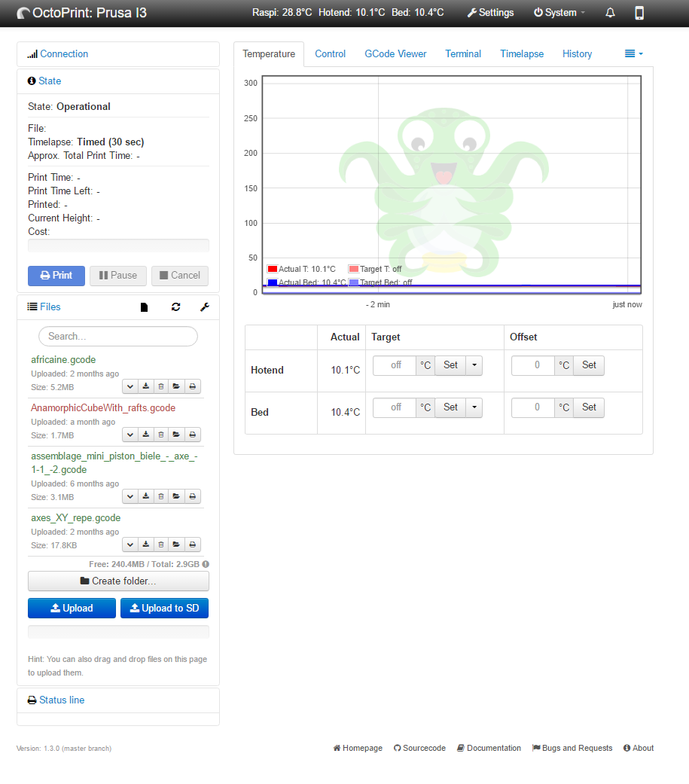The image size is (689, 784).
Task: Click the Create folder button
Action: (118, 581)
